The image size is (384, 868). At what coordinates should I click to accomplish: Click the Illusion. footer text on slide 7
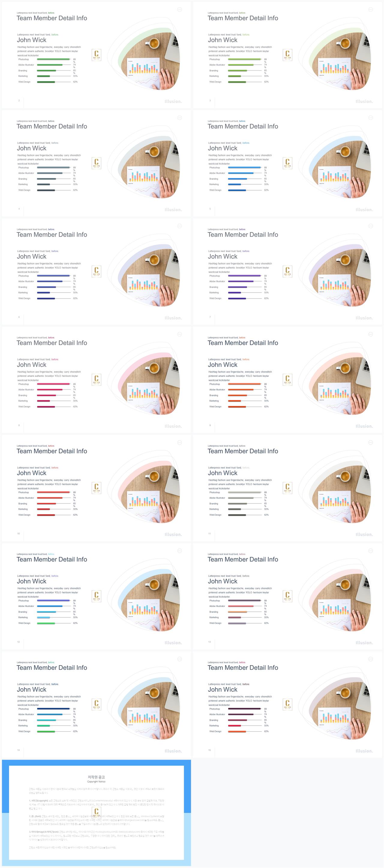coord(364,318)
